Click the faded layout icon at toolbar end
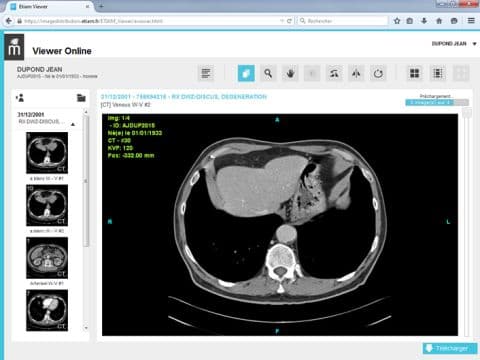 click(x=461, y=73)
